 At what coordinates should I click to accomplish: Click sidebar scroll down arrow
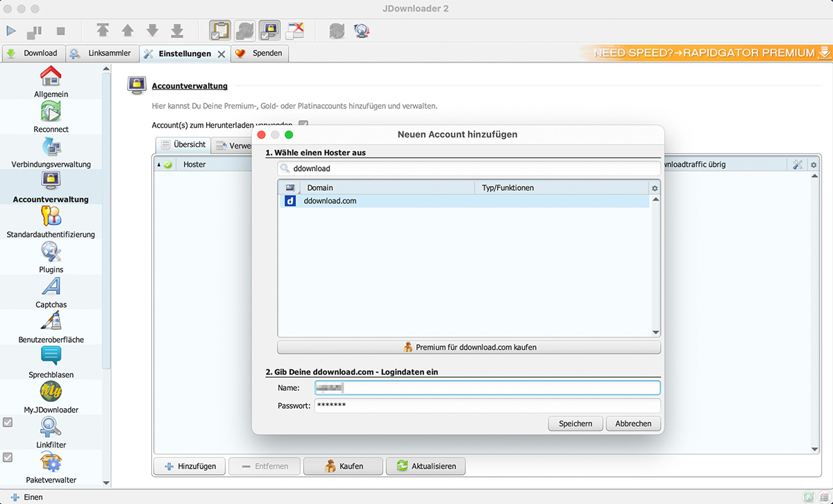pos(106,482)
